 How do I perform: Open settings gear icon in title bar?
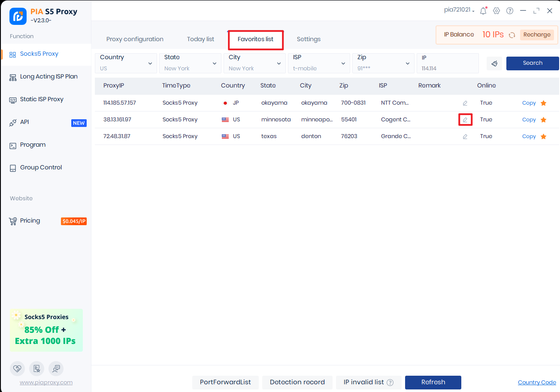[496, 11]
